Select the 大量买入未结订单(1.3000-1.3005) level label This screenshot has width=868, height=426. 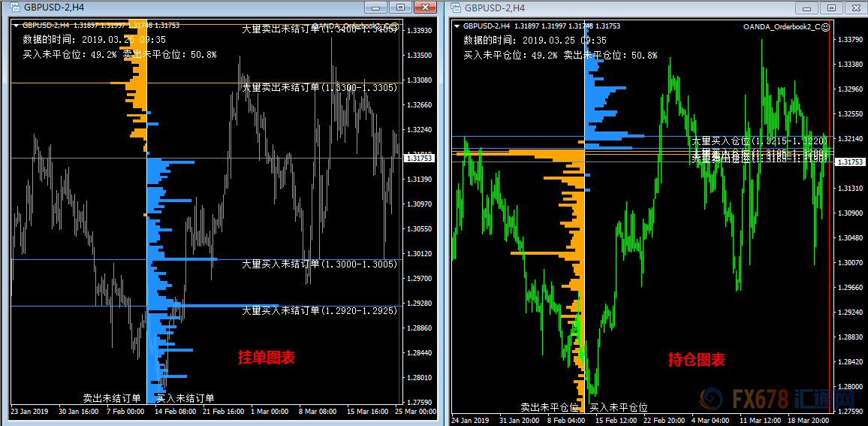(x=319, y=264)
